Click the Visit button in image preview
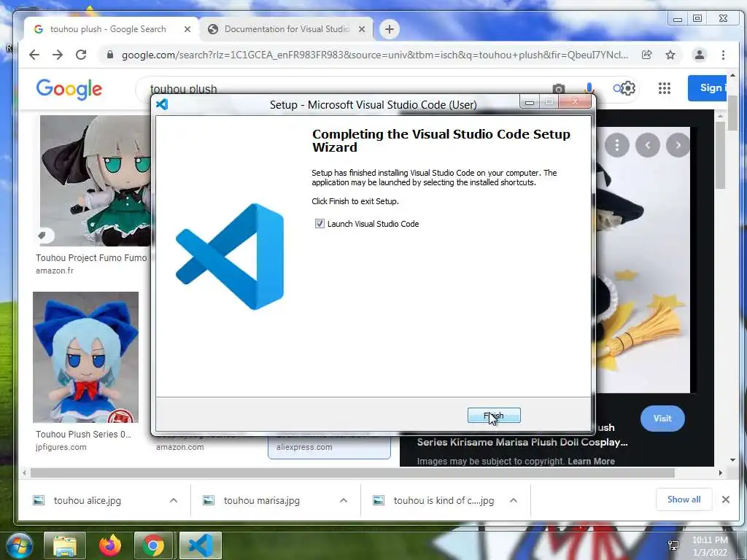The width and height of the screenshot is (747, 560). pyautogui.click(x=662, y=419)
